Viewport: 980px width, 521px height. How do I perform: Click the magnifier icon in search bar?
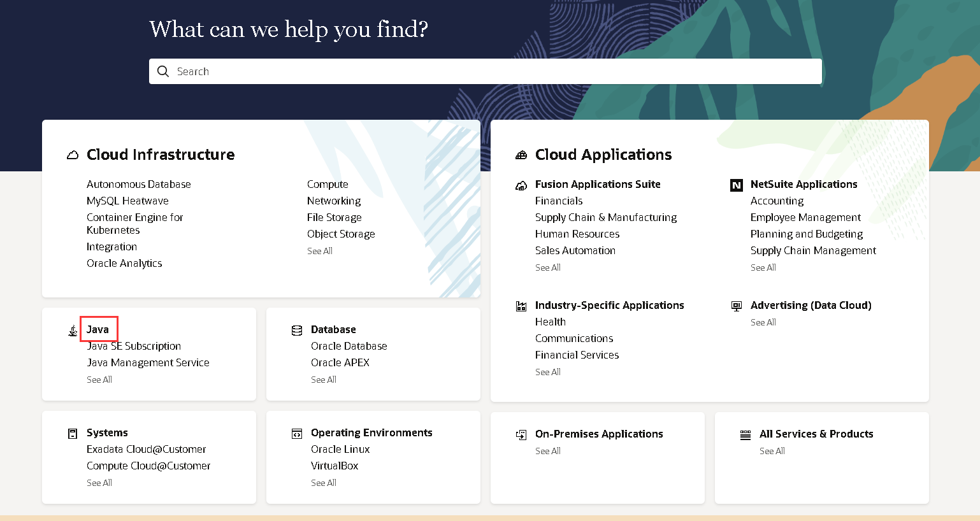click(163, 71)
